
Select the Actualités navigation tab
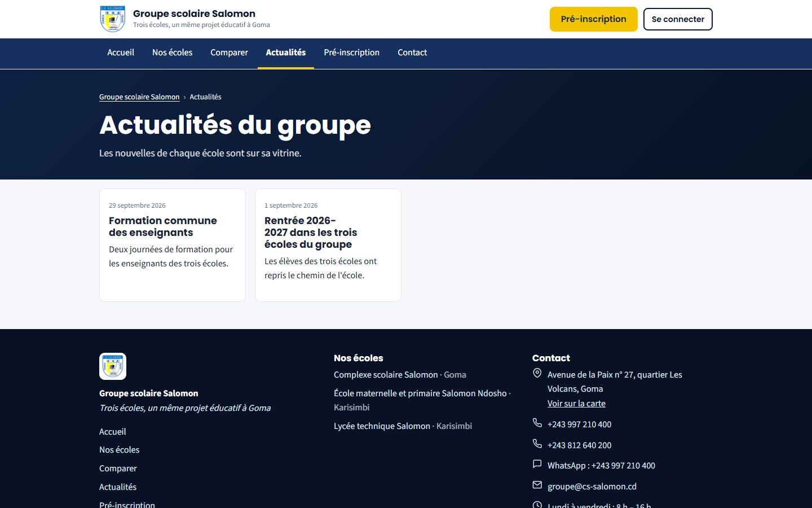(286, 52)
